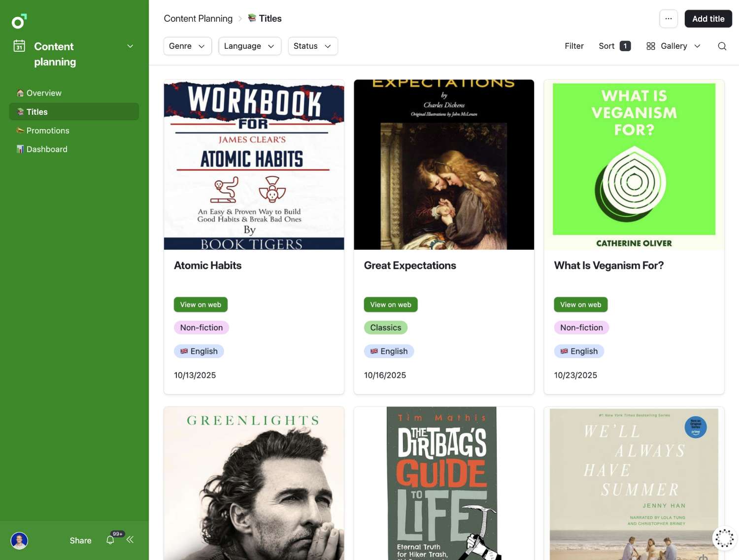The image size is (739, 560).
Task: Click the Titles breadcrumb
Action: (265, 19)
